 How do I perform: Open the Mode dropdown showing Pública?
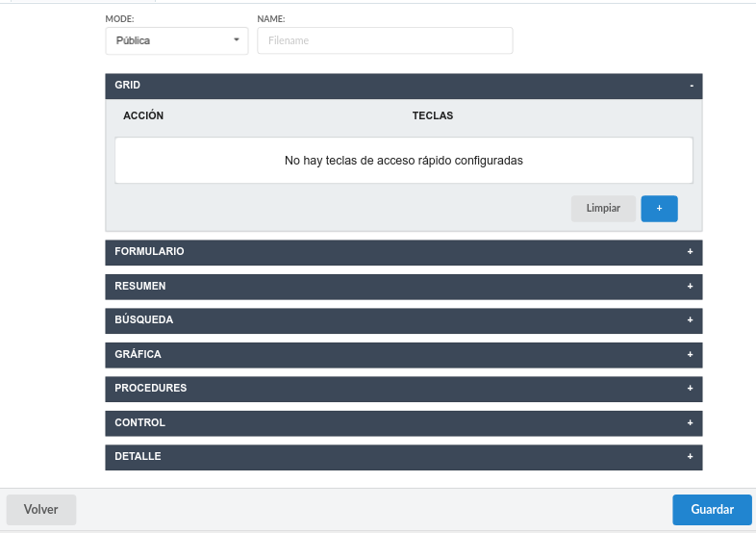point(176,40)
